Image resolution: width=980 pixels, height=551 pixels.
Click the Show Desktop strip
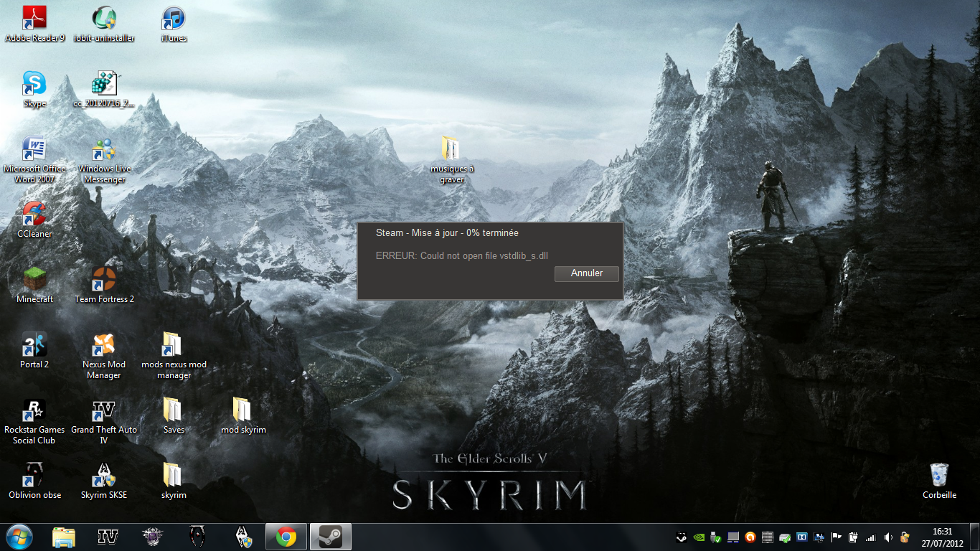(x=974, y=537)
